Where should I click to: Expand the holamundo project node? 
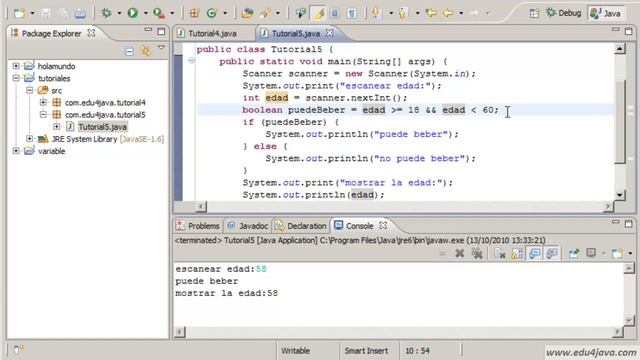click(x=16, y=66)
